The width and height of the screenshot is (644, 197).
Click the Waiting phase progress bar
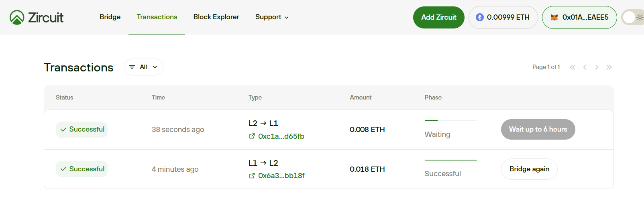tap(451, 120)
